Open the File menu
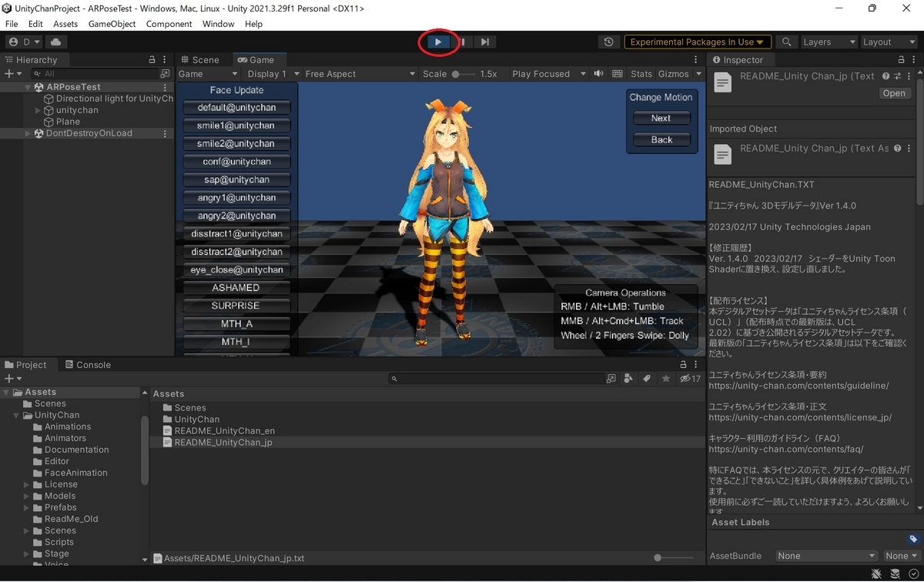This screenshot has height=582, width=924. coord(12,24)
